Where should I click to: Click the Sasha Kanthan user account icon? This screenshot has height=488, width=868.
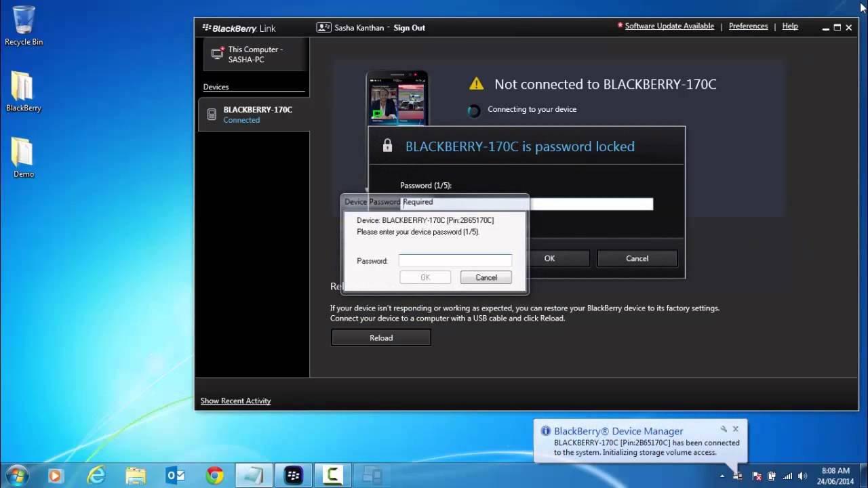pyautogui.click(x=323, y=28)
